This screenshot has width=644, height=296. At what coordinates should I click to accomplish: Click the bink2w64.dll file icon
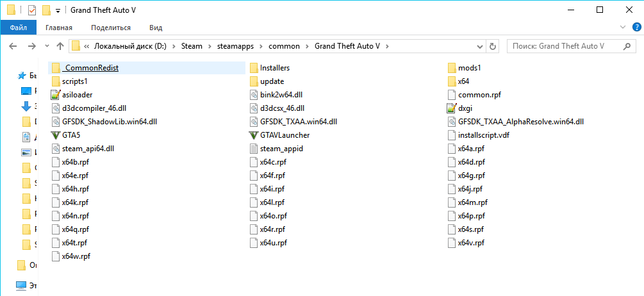254,95
